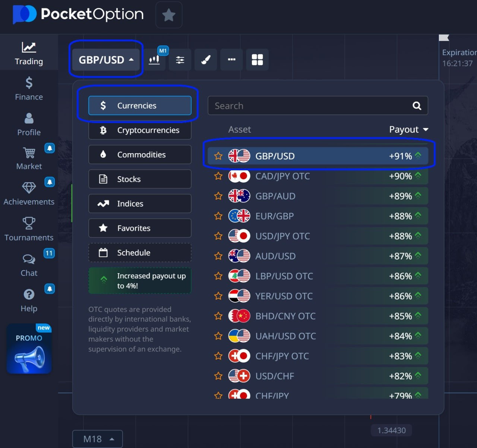The width and height of the screenshot is (477, 448).
Task: Sort assets by Payout column
Action: coord(409,129)
